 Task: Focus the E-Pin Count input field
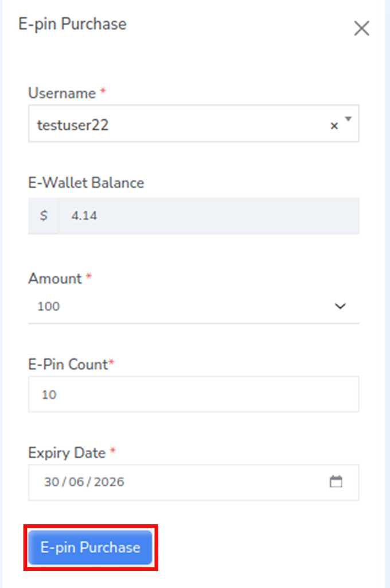194,394
